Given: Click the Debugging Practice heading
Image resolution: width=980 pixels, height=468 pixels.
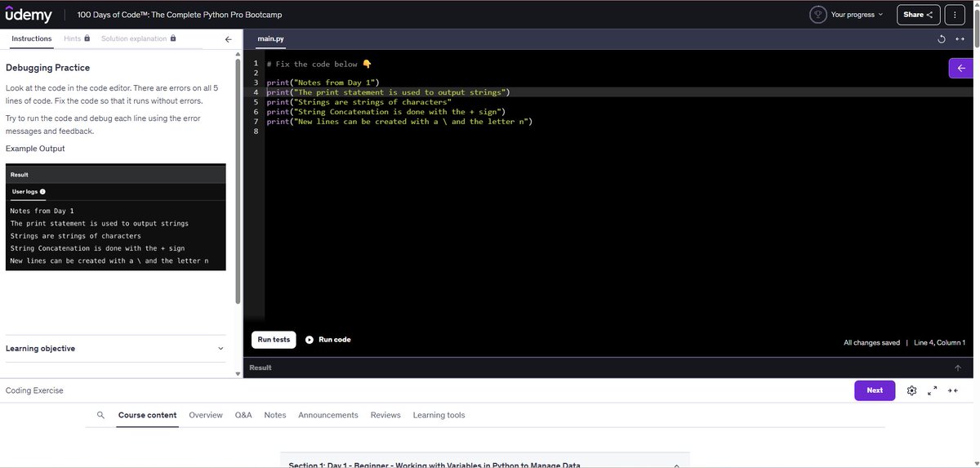Looking at the screenshot, I should point(47,68).
